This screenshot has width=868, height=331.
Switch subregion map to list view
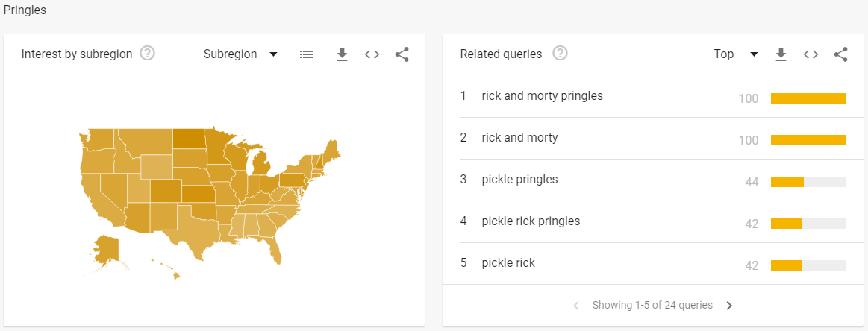tap(307, 54)
